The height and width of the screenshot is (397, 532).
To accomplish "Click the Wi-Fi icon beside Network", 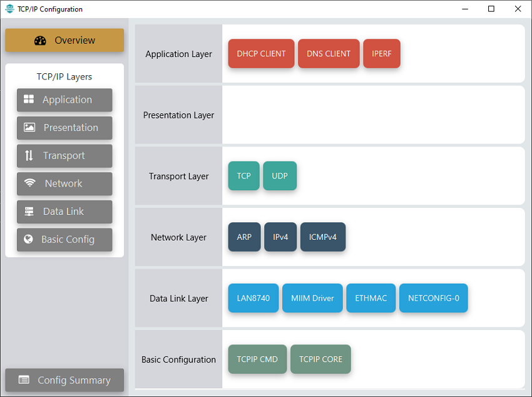I will coord(30,183).
